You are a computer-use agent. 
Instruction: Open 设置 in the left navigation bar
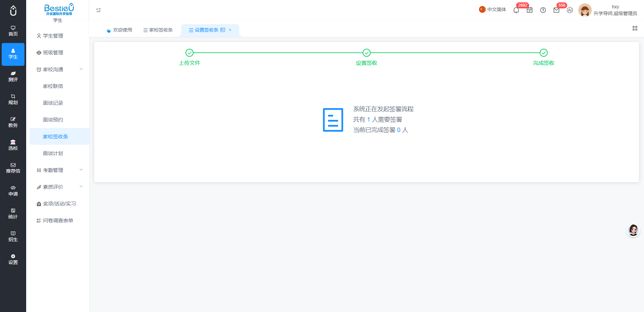pos(13,260)
